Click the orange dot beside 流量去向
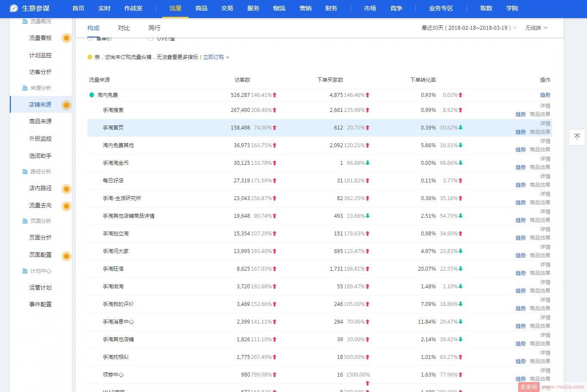 coord(66,206)
